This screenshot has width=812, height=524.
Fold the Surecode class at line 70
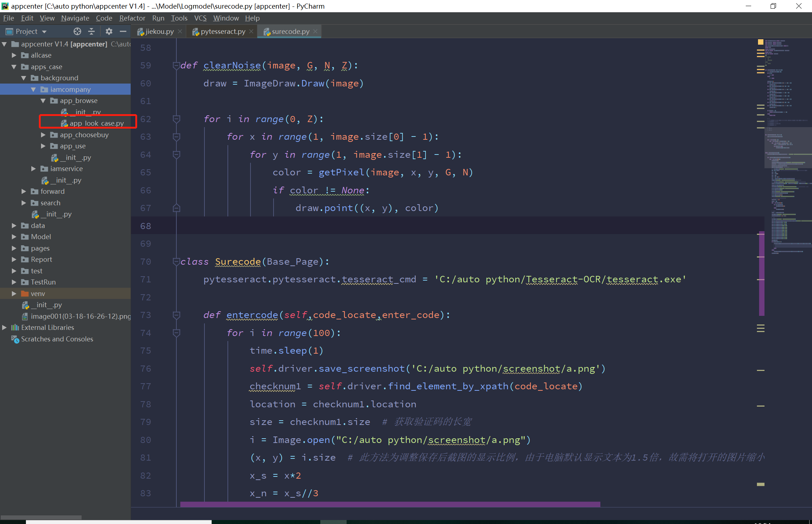176,262
